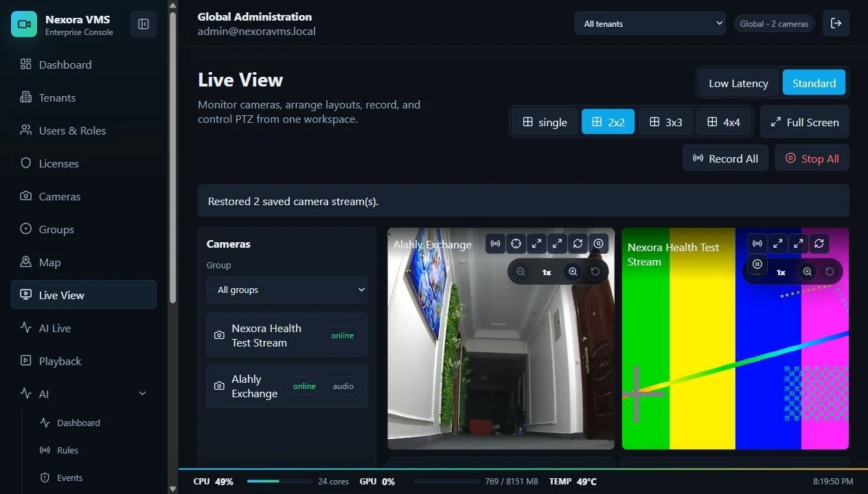
Task: Click the Nexora VMS camera logo
Action: [24, 24]
